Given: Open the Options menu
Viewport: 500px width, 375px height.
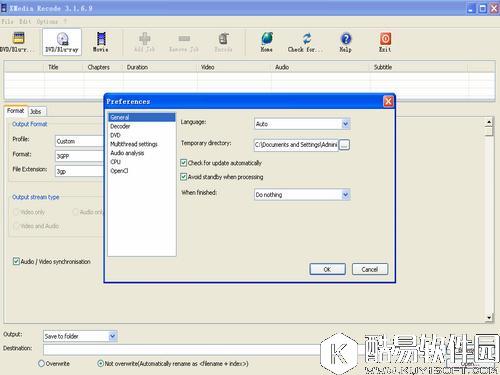Looking at the screenshot, I should click(x=47, y=22).
